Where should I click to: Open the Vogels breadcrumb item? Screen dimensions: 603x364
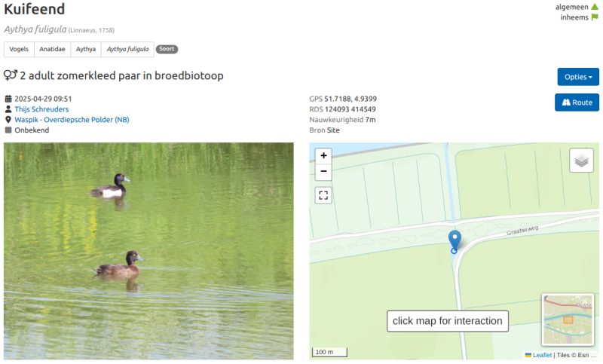[x=19, y=50]
